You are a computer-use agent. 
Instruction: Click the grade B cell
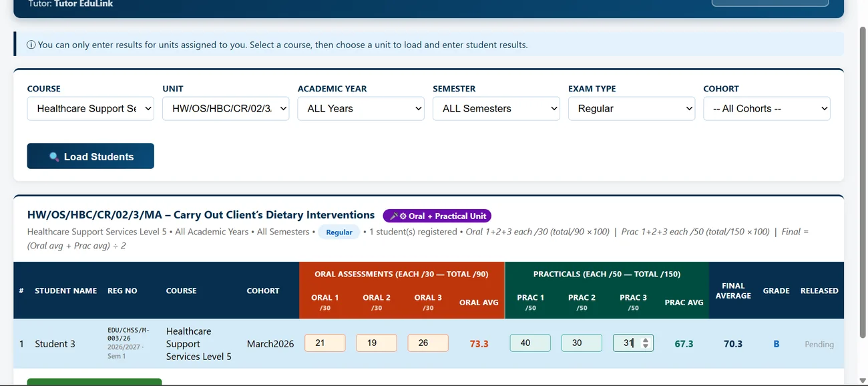(x=777, y=344)
